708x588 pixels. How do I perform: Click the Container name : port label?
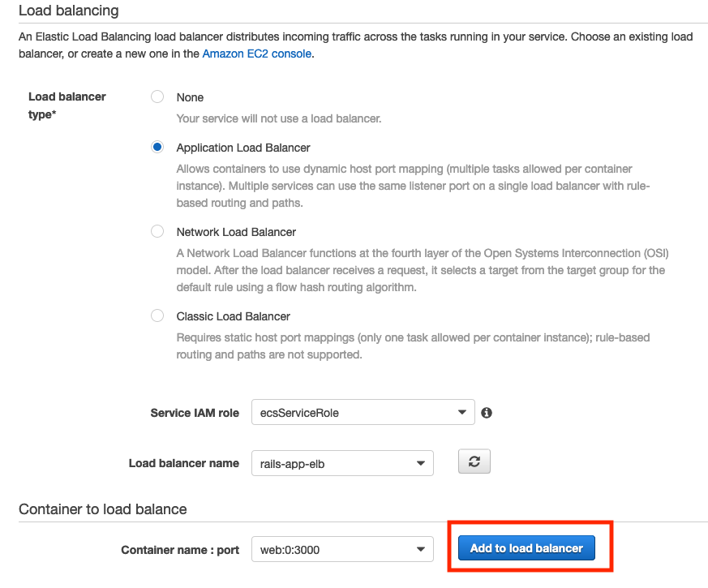[x=180, y=550]
